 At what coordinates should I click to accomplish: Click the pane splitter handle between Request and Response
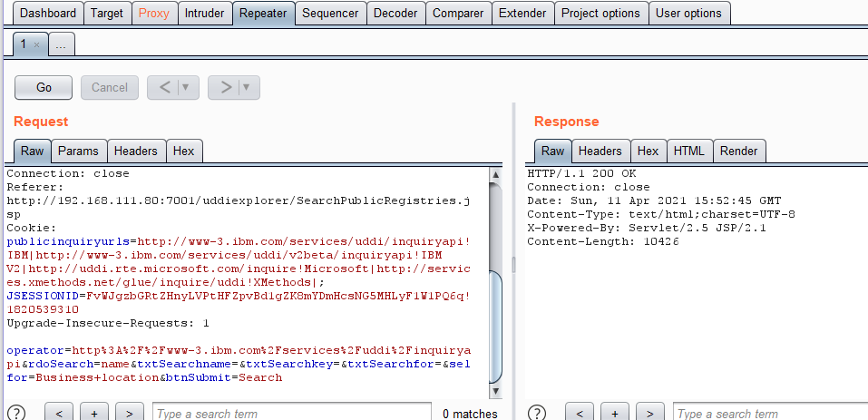[513, 265]
